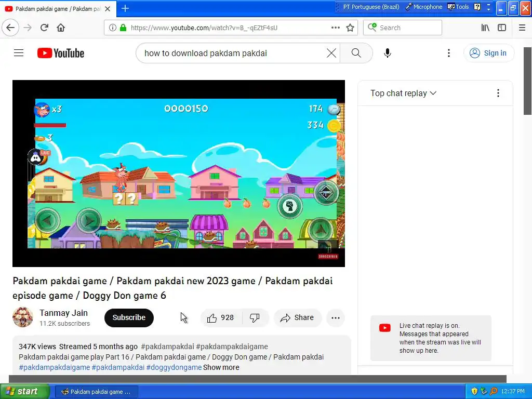Open the Tanmay Jain channel name link

63,313
